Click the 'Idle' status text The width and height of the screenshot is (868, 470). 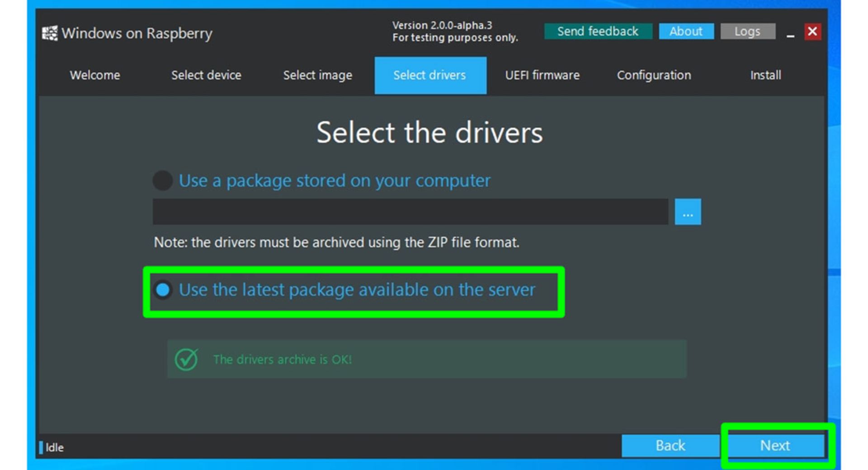point(55,447)
